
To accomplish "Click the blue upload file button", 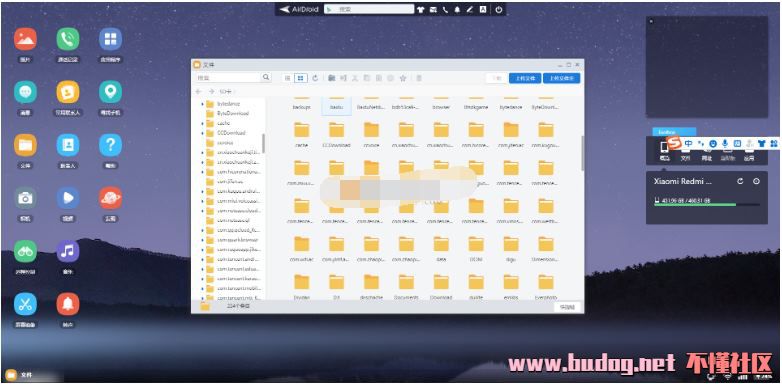I will tap(525, 78).
